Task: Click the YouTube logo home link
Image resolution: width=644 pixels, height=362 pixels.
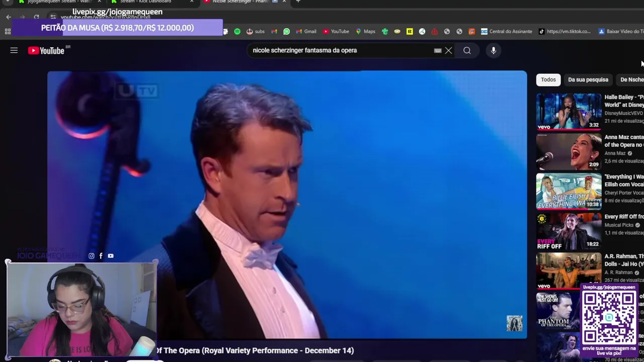Action: point(46,50)
